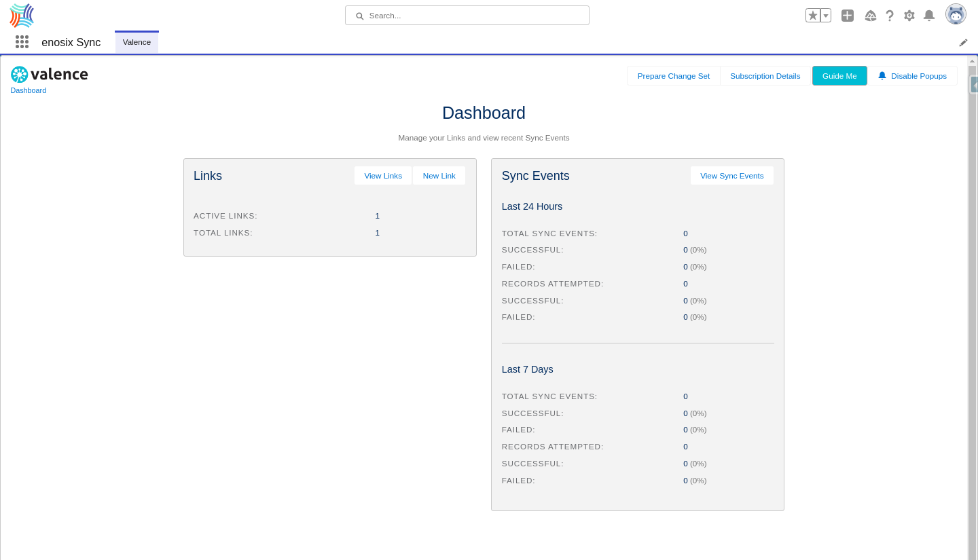Expand the side panel handle at right edge

coord(974,85)
